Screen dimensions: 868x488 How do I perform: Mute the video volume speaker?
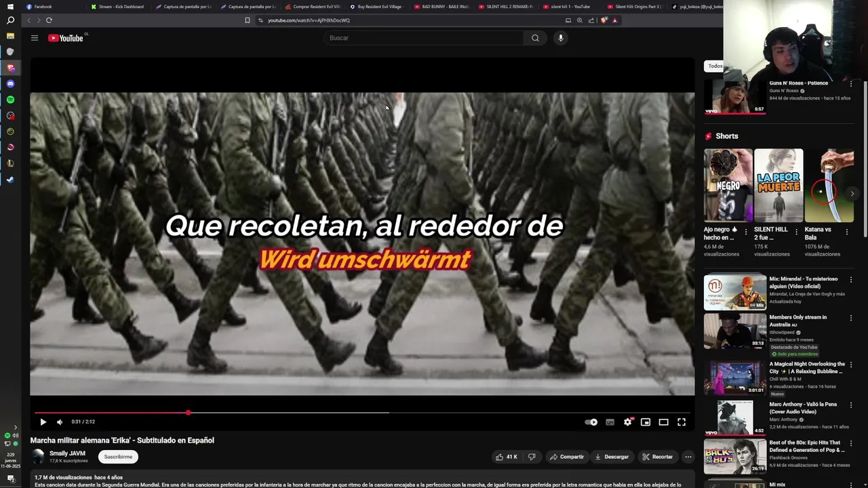click(x=60, y=422)
